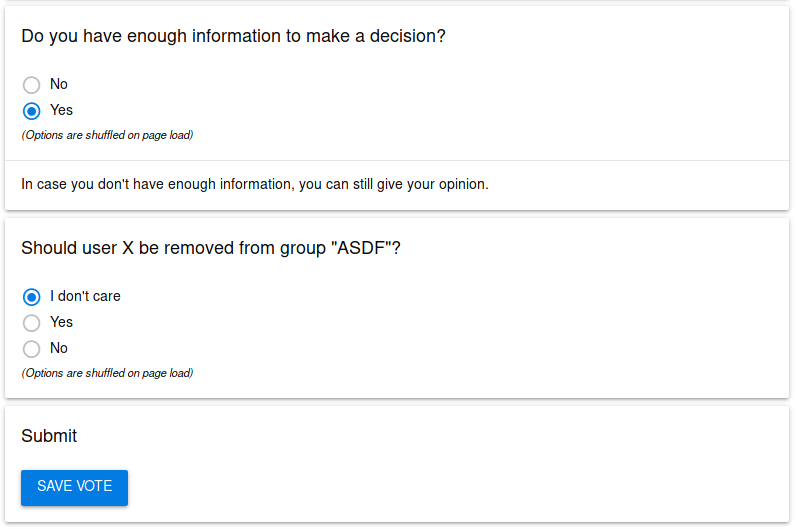Choose the "I don't care" radio button

32,297
